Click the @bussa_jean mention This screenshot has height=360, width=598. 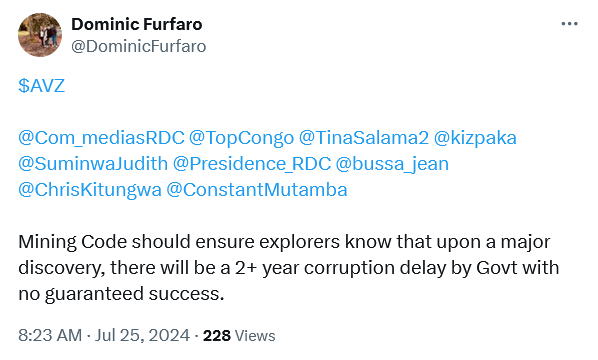coord(392,164)
